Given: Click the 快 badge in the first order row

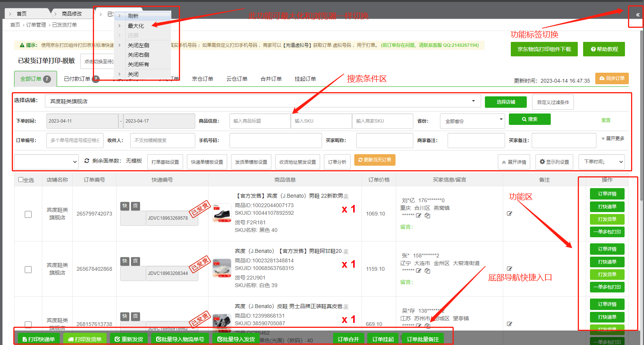Looking at the screenshot, I should [125, 206].
